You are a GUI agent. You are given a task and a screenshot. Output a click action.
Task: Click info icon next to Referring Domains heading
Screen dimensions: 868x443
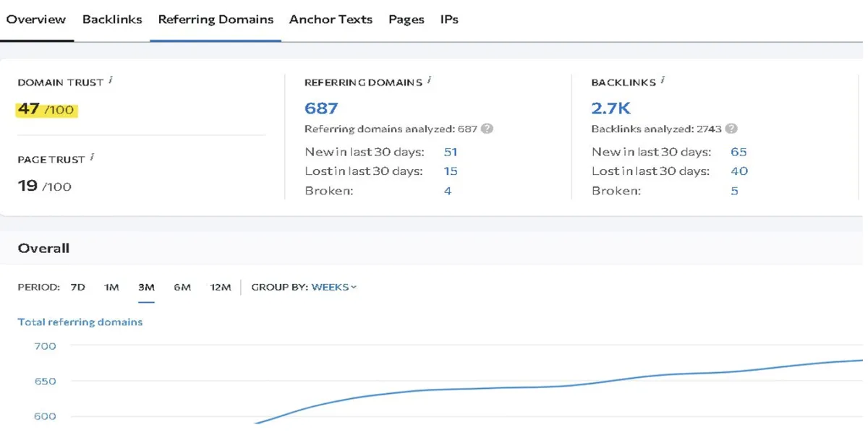[x=429, y=80]
